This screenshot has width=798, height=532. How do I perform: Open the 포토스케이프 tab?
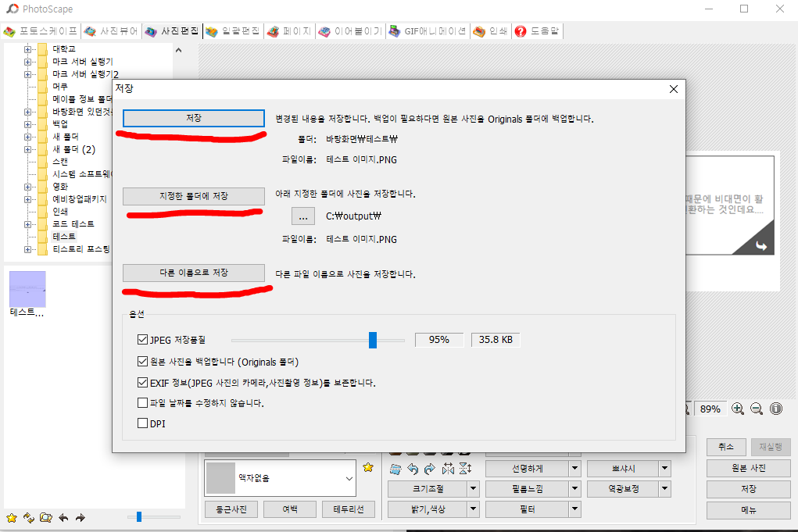coord(41,31)
